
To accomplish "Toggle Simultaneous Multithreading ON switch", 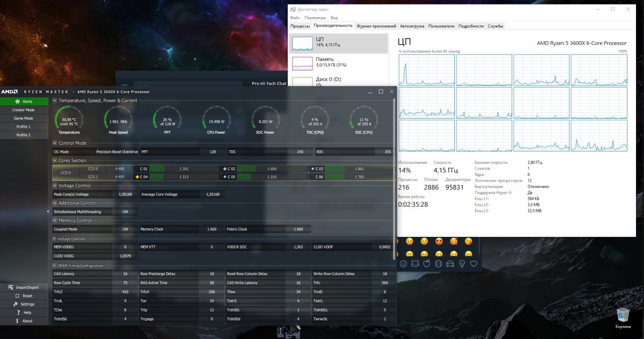I will pos(125,212).
